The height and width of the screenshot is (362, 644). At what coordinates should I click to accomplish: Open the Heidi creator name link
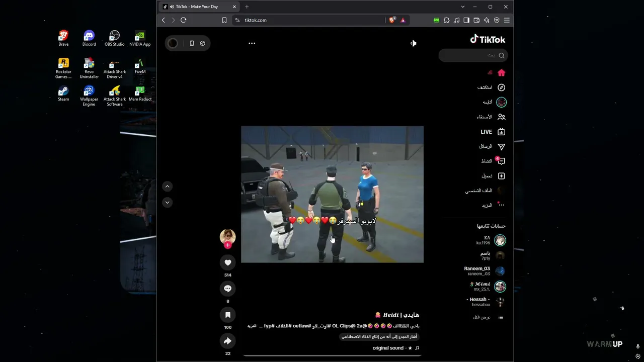(x=397, y=315)
